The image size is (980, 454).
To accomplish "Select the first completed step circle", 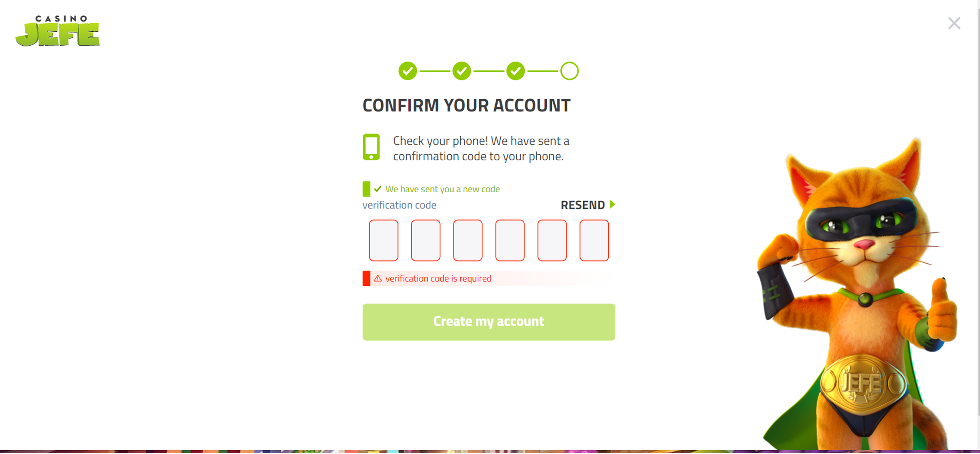I will (x=407, y=71).
